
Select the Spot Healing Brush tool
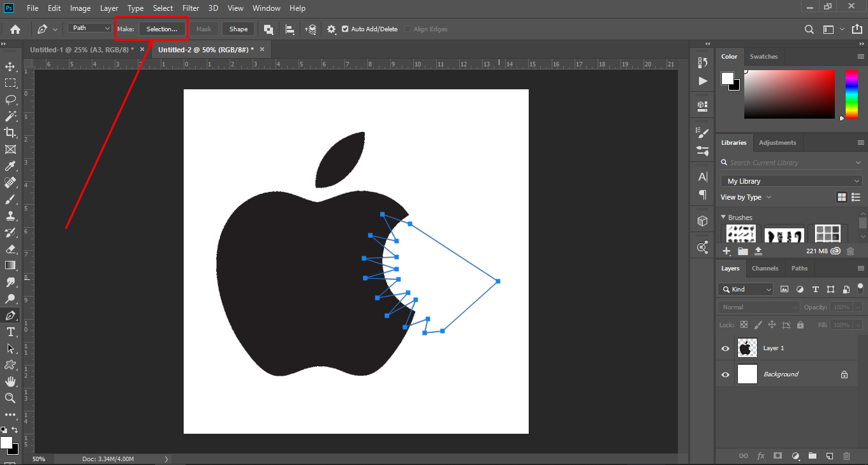(10, 182)
